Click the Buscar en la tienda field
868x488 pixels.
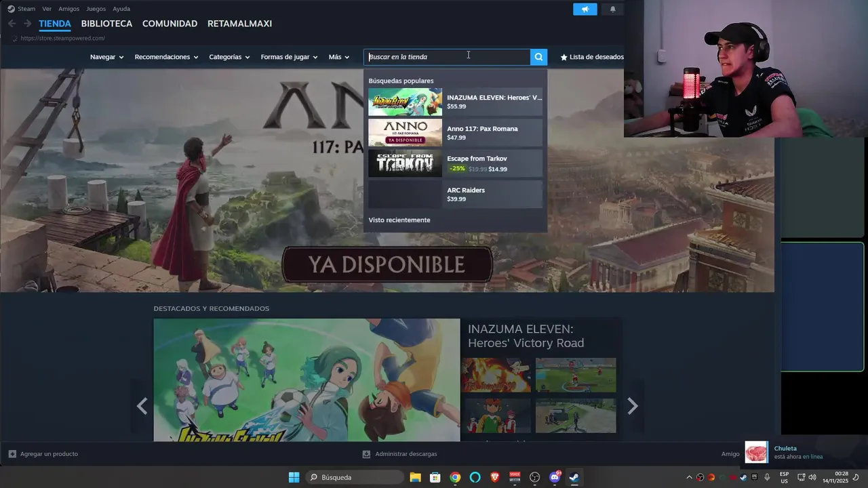[447, 57]
